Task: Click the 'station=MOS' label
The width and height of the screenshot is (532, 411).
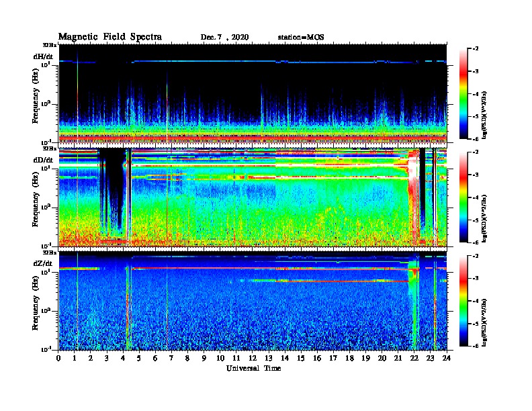Action: (301, 38)
